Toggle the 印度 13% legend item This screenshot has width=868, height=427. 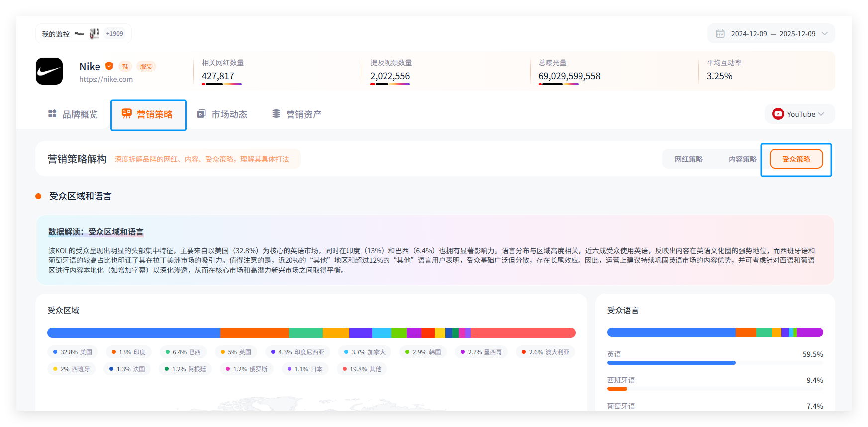point(129,352)
